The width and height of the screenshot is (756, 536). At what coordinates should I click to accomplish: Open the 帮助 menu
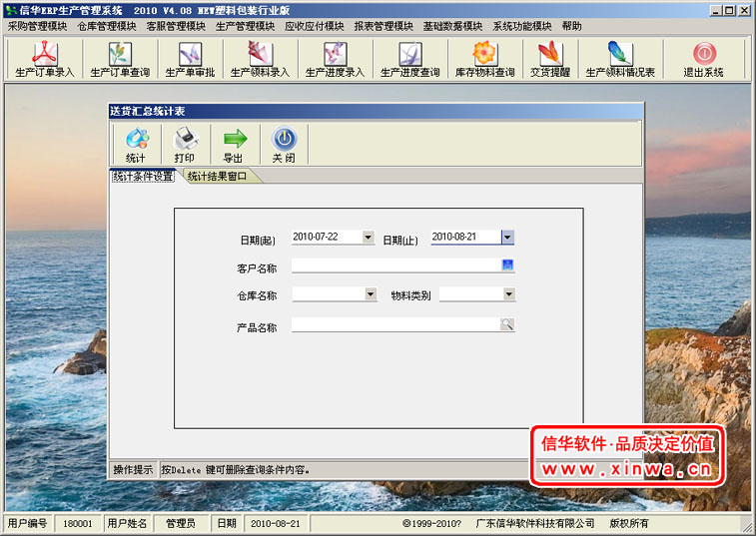coord(572,26)
